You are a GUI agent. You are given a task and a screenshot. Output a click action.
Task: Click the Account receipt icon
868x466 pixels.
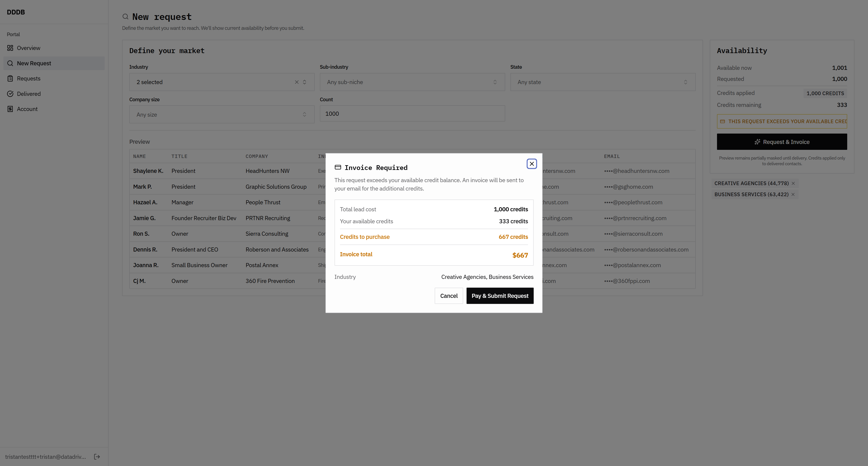point(10,109)
